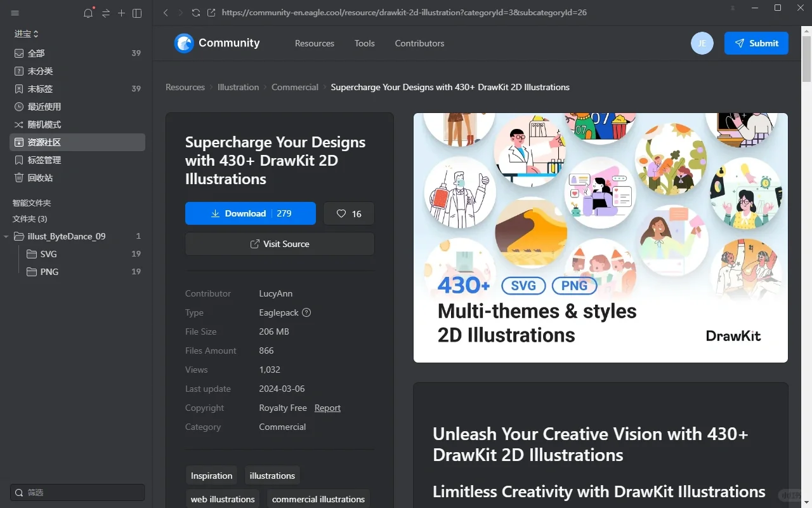Click the SVG folder icon

pos(32,254)
